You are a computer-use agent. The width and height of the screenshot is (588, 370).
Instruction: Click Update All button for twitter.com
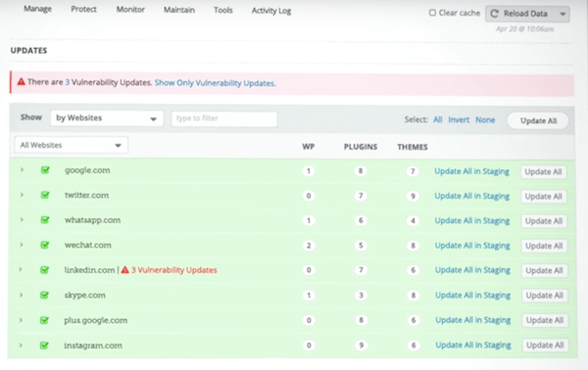(543, 197)
